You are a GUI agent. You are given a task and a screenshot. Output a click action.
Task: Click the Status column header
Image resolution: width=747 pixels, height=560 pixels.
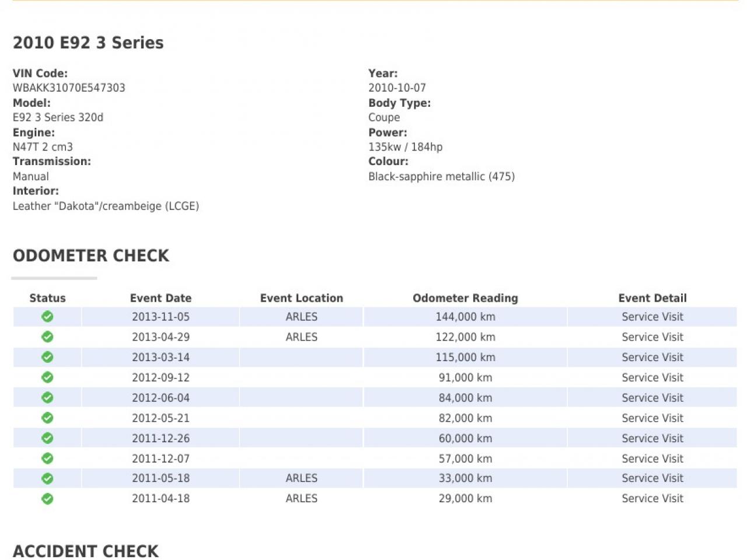47,298
